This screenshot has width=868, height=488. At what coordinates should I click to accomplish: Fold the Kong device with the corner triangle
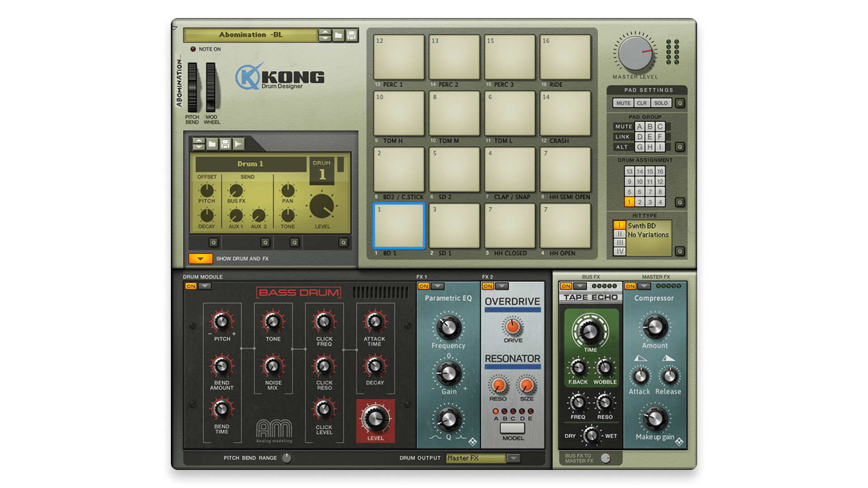(x=175, y=28)
